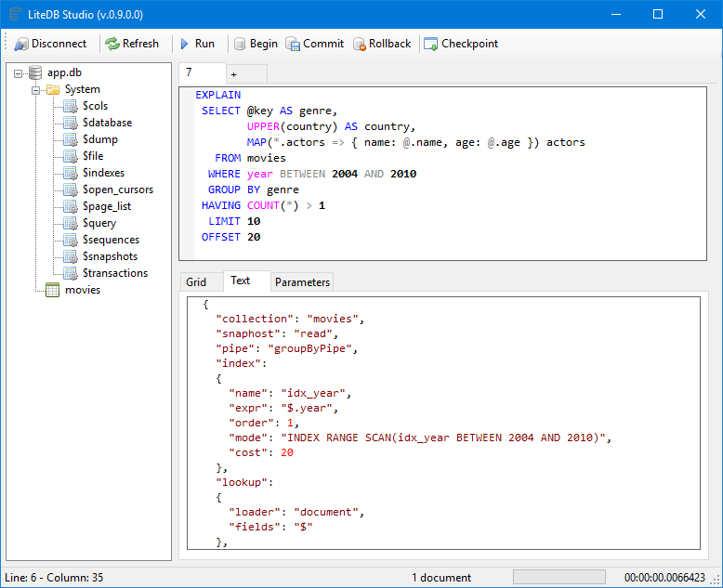Viewport: 723px width, 588px height.
Task: Open the $indexes system collection
Action: (103, 173)
